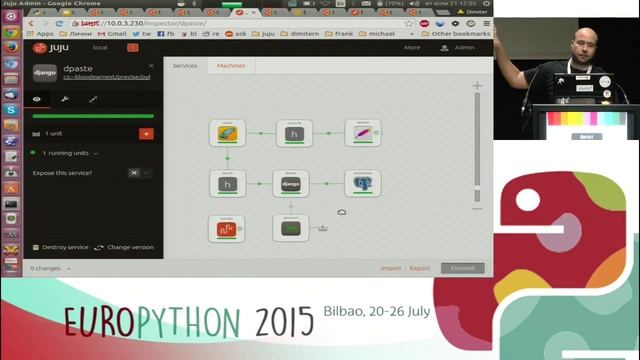The width and height of the screenshot is (640, 360).
Task: Open the relations link-icon tab in inspector
Action: point(93,99)
